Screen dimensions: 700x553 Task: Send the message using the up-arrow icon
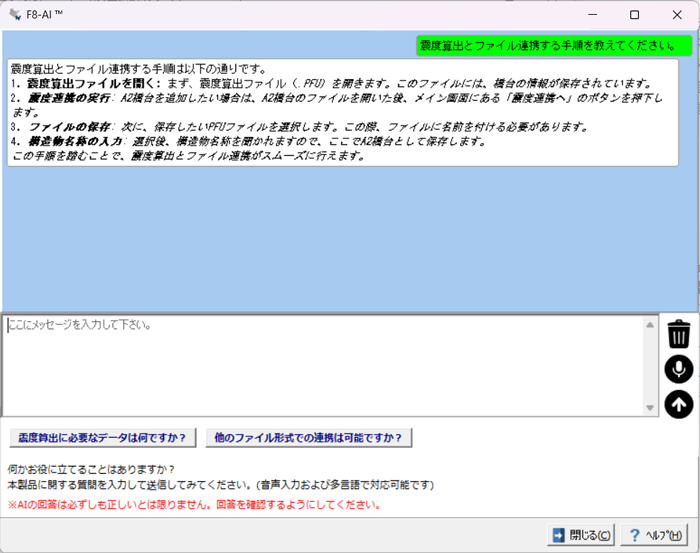pos(679,404)
